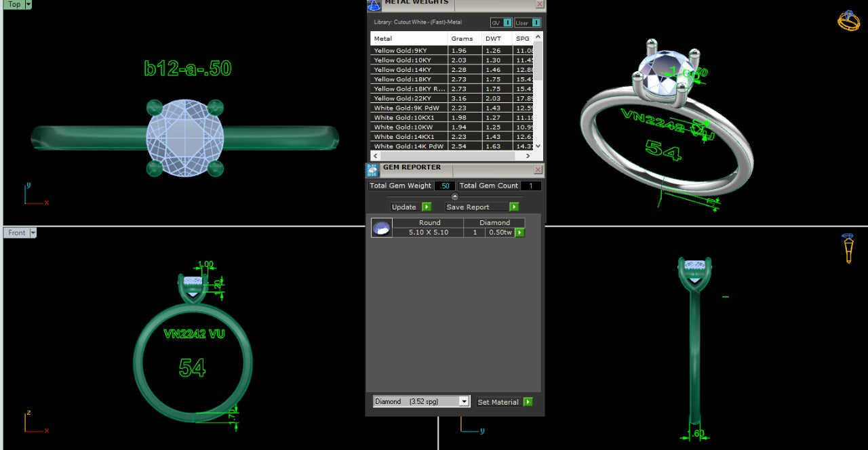Click the 0.50tw weight cell
Viewport: 868px width, 450px height.
tap(500, 232)
